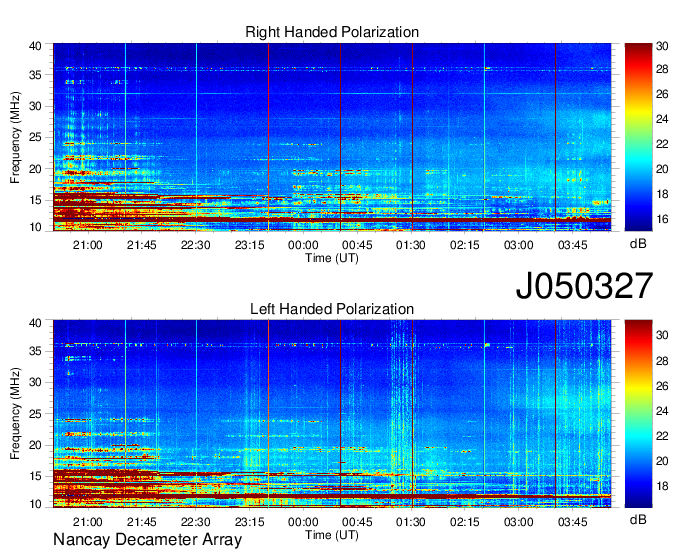Click the 35 MHz tick of the left-handed plot
Screen dimensions: 680x552
click(36, 351)
